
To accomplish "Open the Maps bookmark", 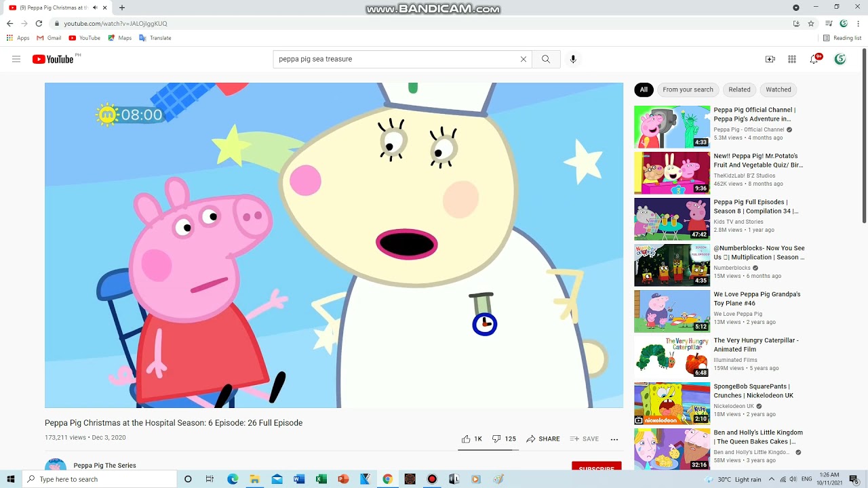I will coord(120,38).
